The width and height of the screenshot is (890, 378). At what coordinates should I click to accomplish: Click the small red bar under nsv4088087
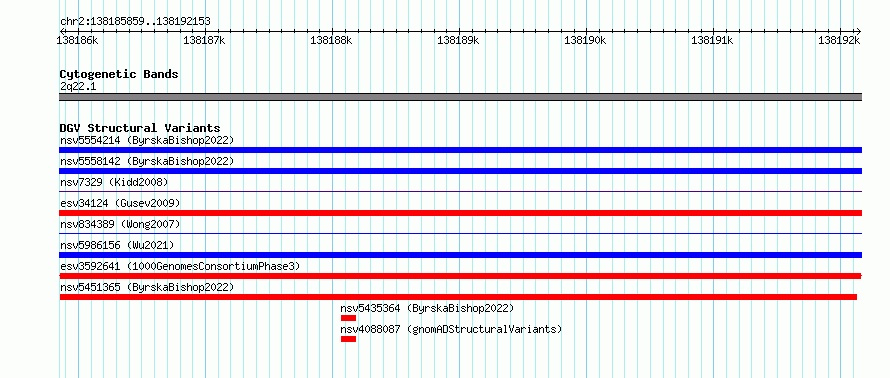coord(349,339)
